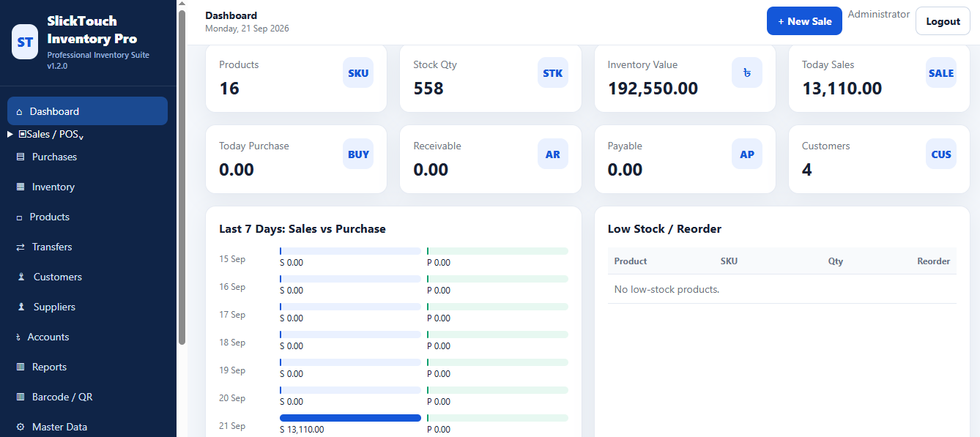
Task: Click the SALE badge on Today Sales card
Action: click(x=941, y=73)
